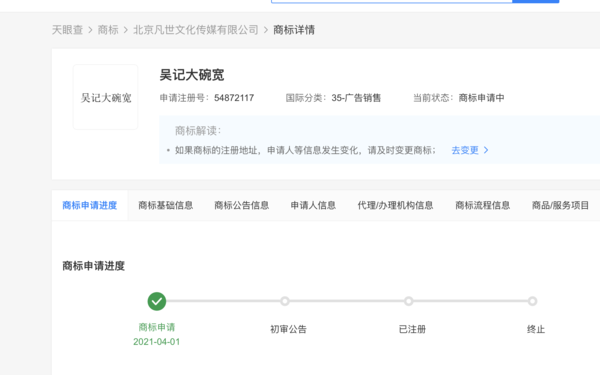The image size is (600, 375).
Task: Click the search input field at top
Action: coord(391,1)
